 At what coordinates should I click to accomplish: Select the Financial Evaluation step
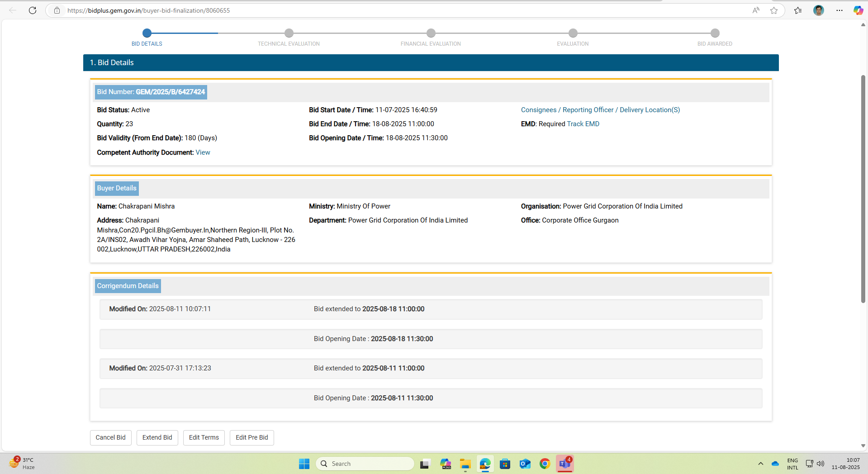pos(431,33)
